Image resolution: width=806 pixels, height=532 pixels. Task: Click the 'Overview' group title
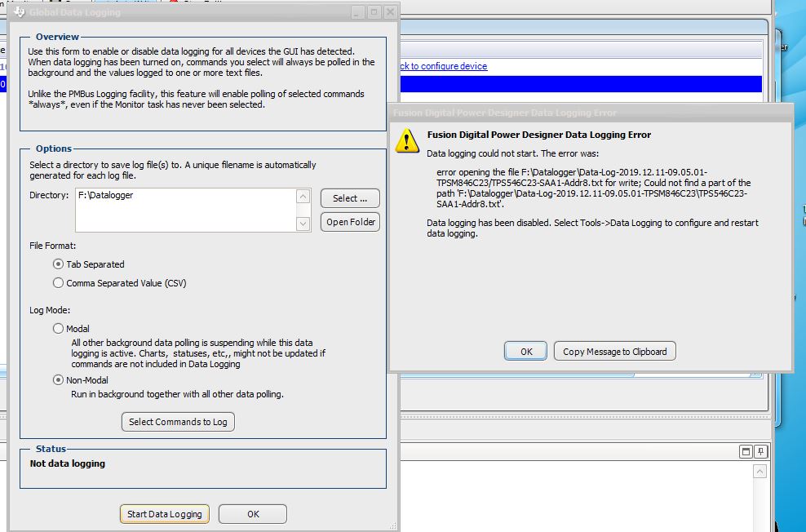[x=57, y=37]
